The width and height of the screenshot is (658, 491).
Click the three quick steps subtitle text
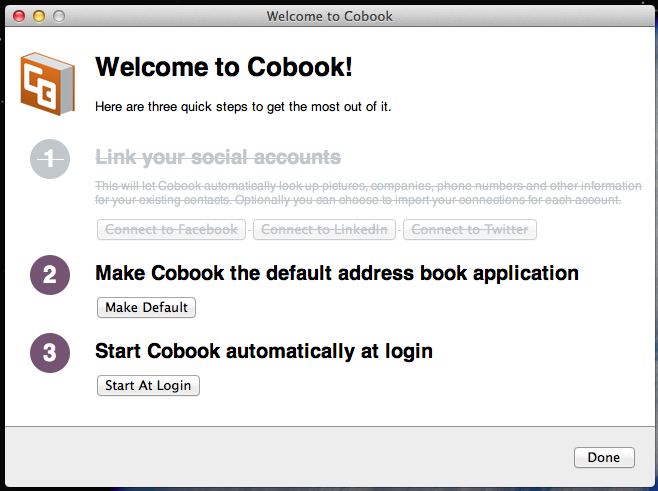(242, 106)
